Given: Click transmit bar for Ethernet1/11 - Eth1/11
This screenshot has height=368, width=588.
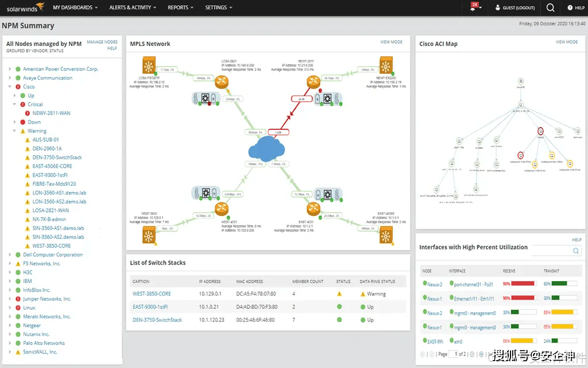Looking at the screenshot, I should (564, 298).
